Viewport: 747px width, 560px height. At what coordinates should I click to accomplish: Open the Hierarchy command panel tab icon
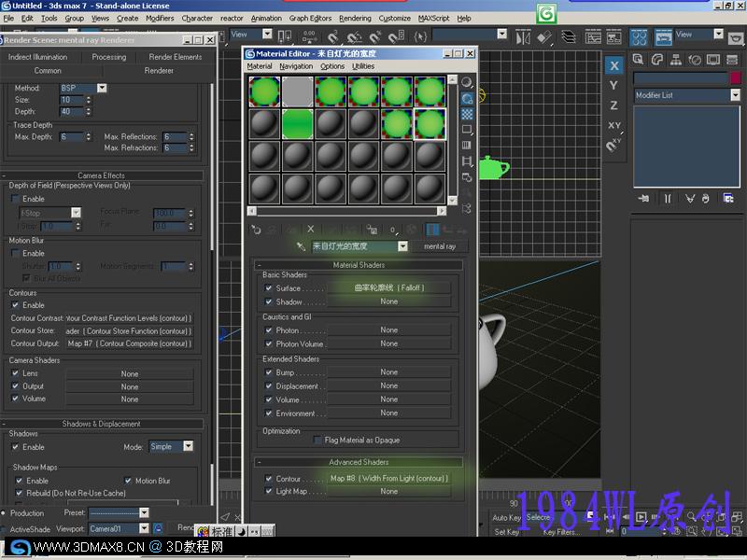coord(675,59)
